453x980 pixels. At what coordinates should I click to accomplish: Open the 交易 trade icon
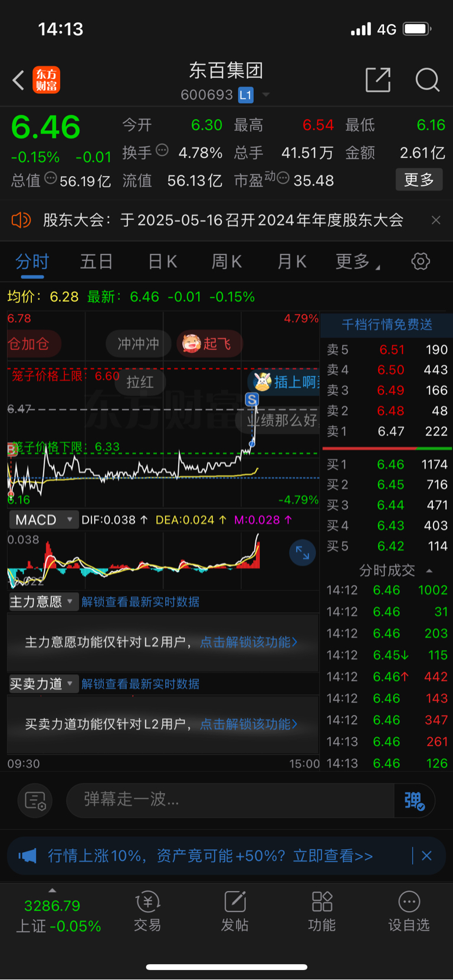147,911
